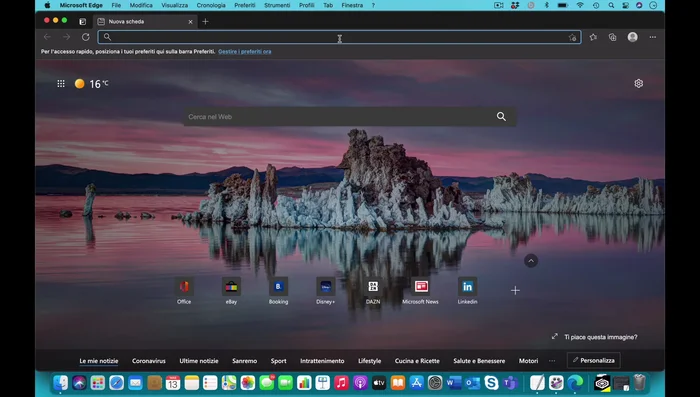The height and width of the screenshot is (397, 700).
Task: Open the Favorites list icon in toolbar
Action: click(x=593, y=37)
